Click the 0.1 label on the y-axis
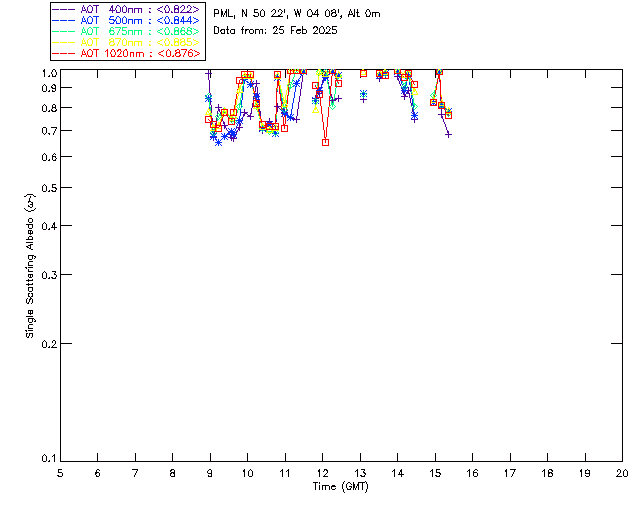The width and height of the screenshot is (640, 512). coord(47,459)
